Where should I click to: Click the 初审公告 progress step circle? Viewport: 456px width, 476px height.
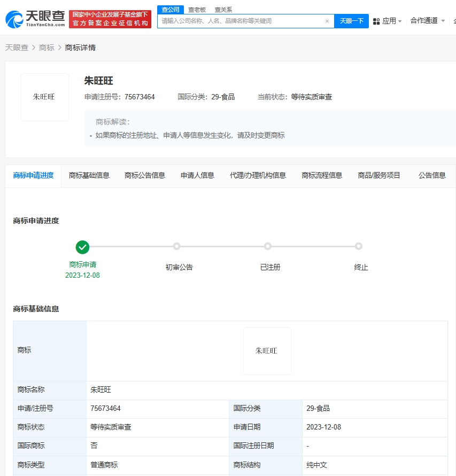click(176, 246)
